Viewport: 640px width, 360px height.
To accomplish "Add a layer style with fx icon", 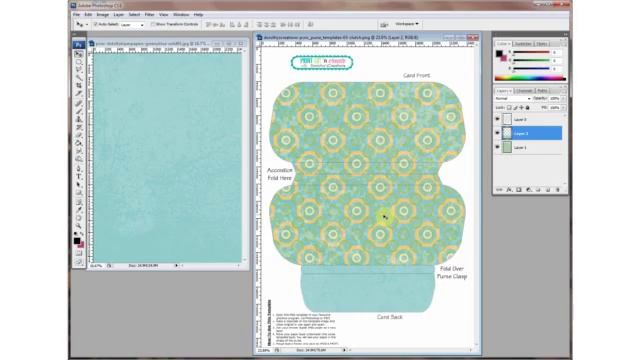I will point(509,190).
